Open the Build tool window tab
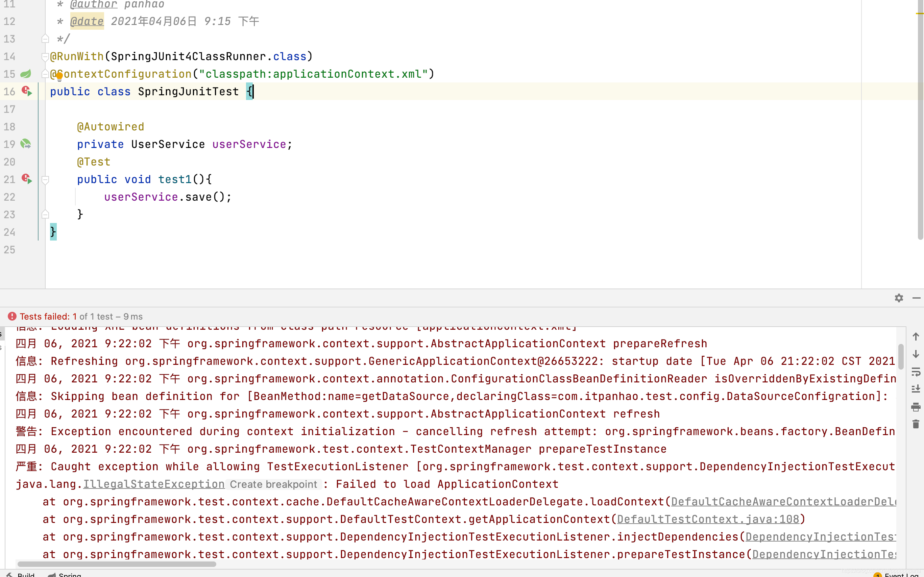 pyautogui.click(x=21, y=574)
